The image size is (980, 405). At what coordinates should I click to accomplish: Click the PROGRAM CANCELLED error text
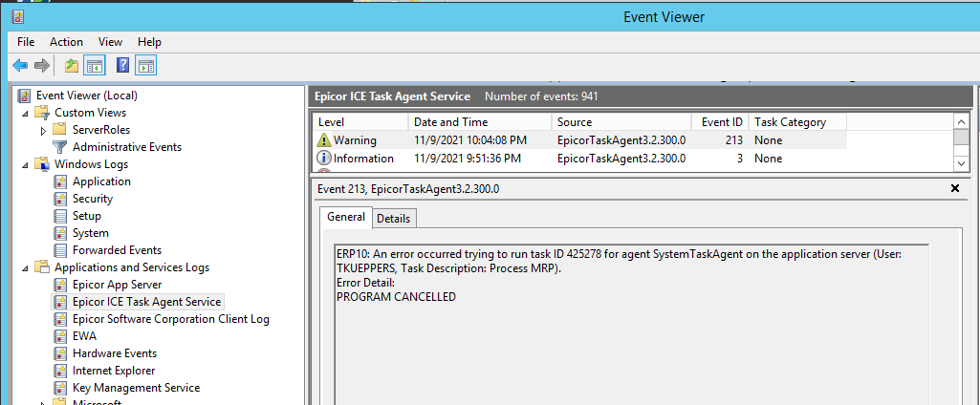[396, 297]
